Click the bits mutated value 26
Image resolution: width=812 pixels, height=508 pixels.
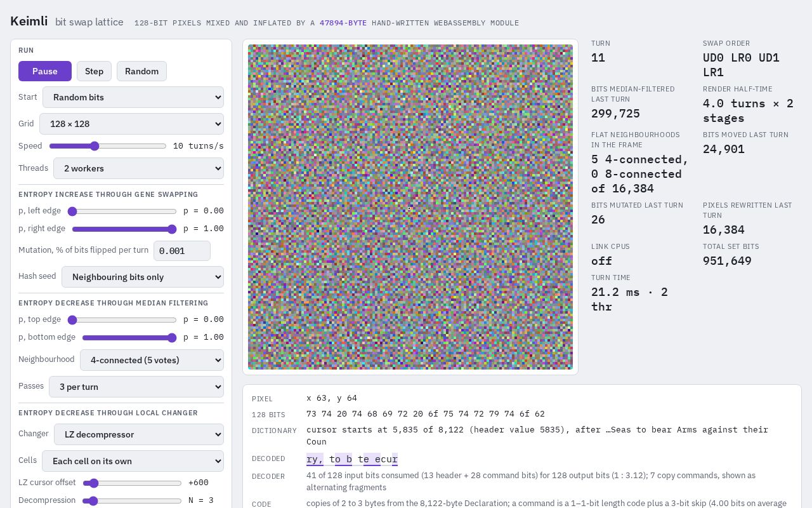[x=598, y=220]
